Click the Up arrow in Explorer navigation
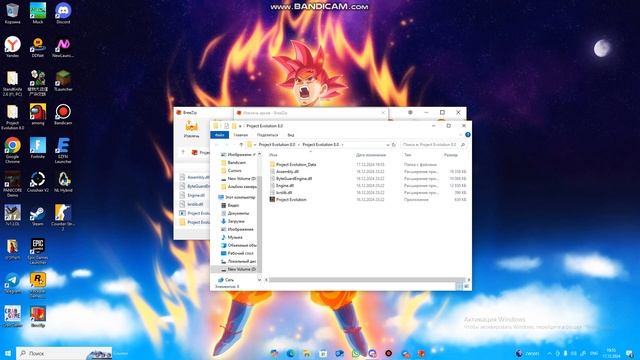640x360 pixels. pos(241,144)
